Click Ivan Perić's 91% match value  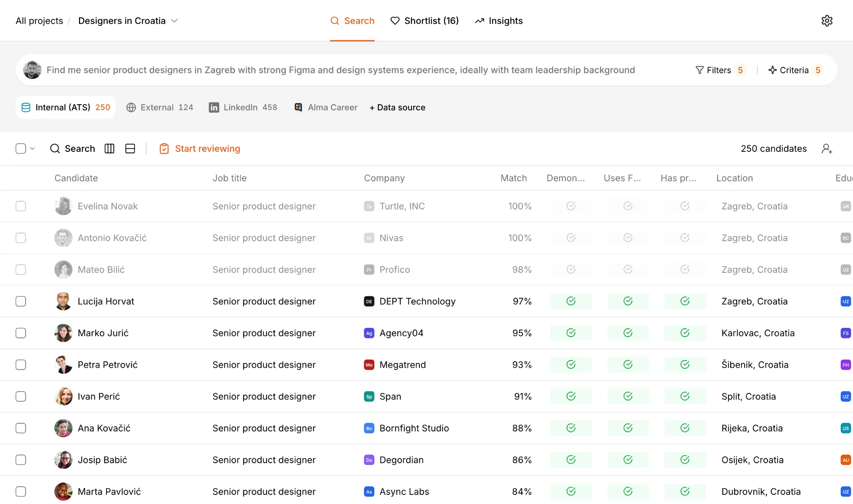pos(523,396)
